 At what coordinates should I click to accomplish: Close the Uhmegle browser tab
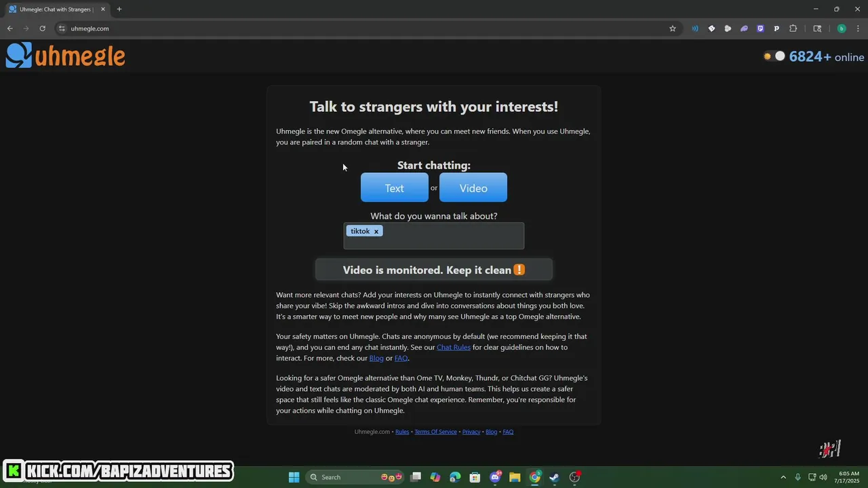[x=103, y=9]
